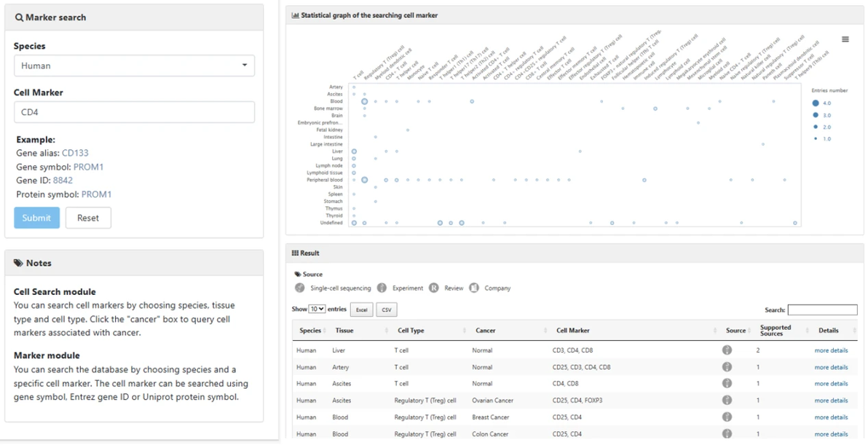Screen dimensions: 868x445
Task: Toggle the 4.0 entries number legend marker
Action: pos(816,103)
